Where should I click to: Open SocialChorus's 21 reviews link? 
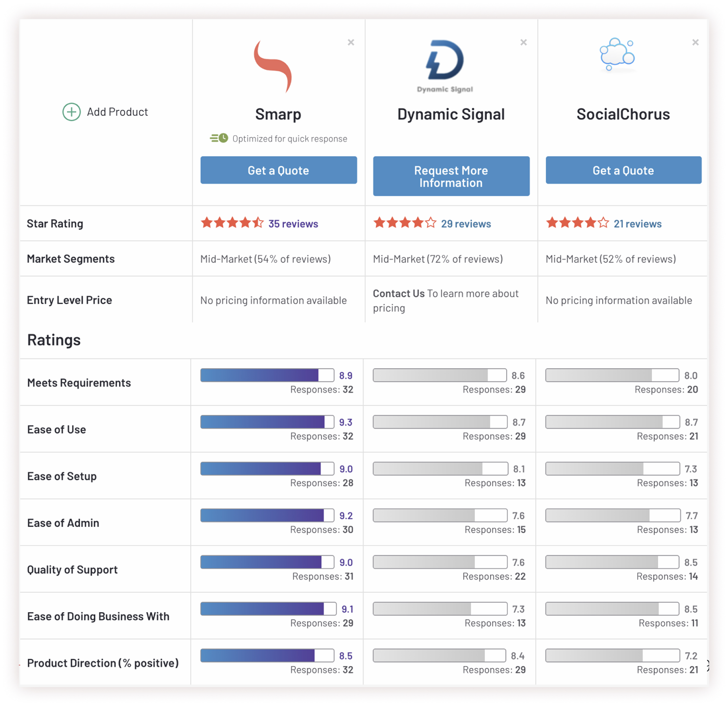pos(638,224)
